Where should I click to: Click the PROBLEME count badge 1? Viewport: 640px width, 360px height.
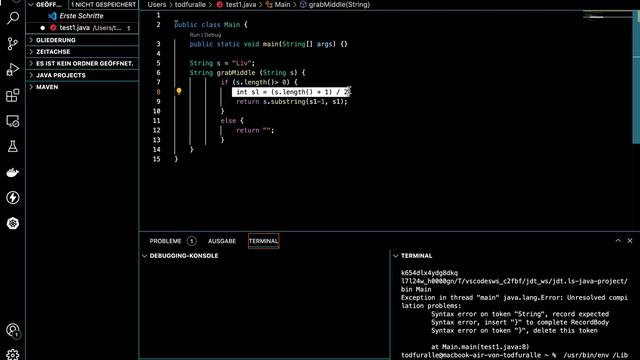click(x=191, y=241)
